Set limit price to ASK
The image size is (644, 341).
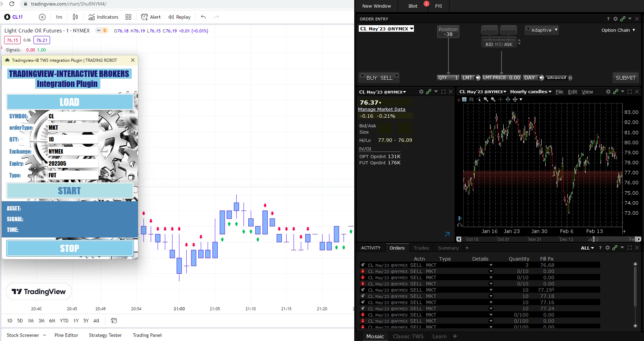pos(508,45)
